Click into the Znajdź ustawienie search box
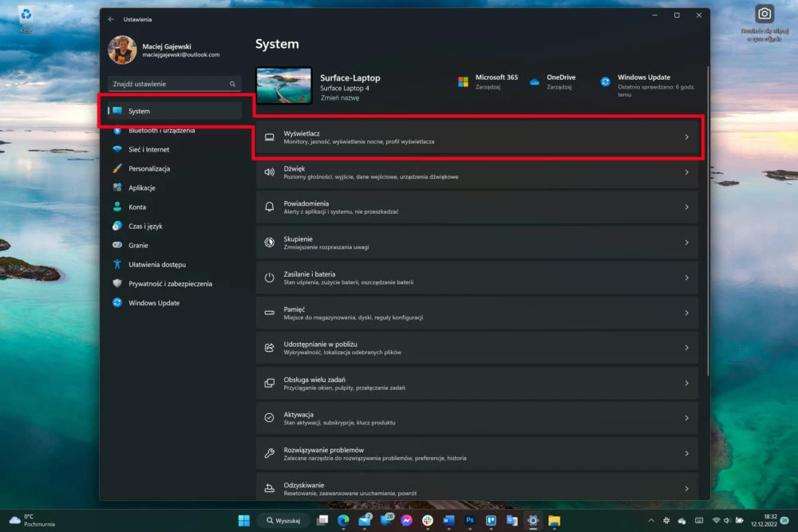 click(x=174, y=84)
